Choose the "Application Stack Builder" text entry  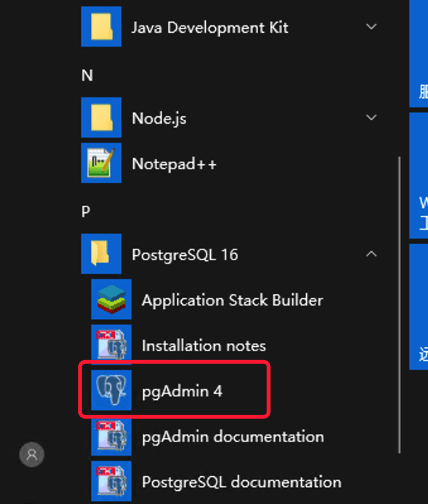click(232, 301)
